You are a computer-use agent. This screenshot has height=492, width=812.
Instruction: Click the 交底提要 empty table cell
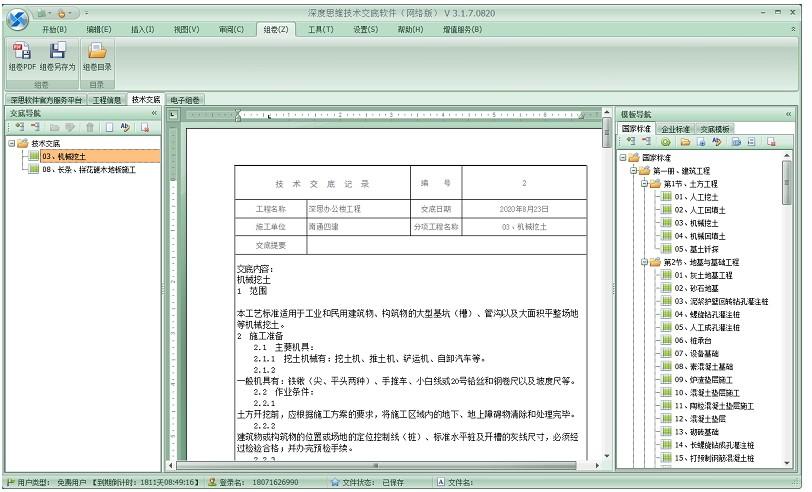[x=446, y=245]
